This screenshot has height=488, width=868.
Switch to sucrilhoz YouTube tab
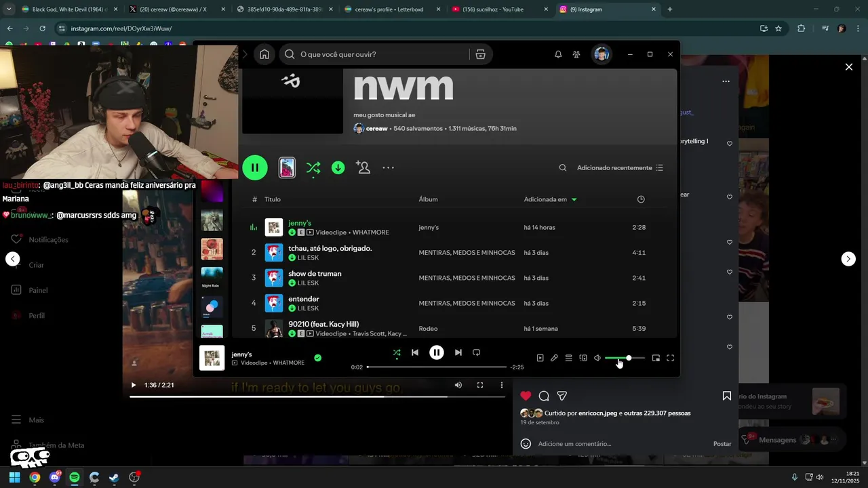click(x=500, y=9)
